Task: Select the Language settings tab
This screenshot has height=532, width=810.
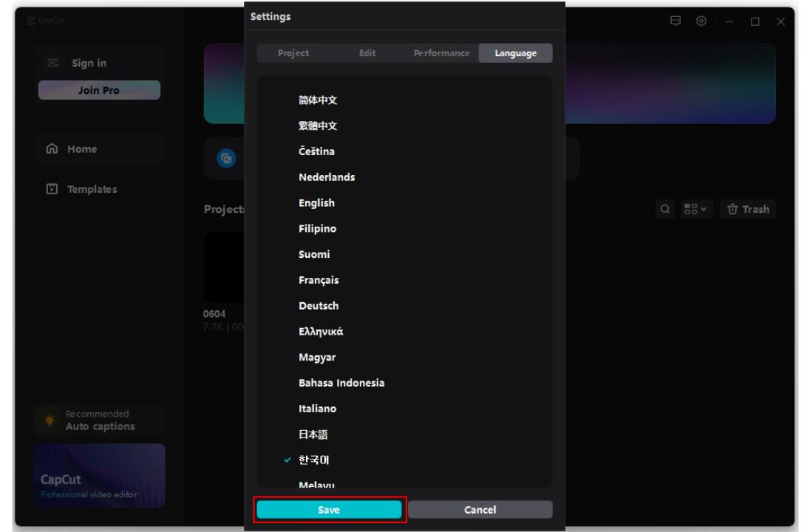Action: [x=516, y=53]
